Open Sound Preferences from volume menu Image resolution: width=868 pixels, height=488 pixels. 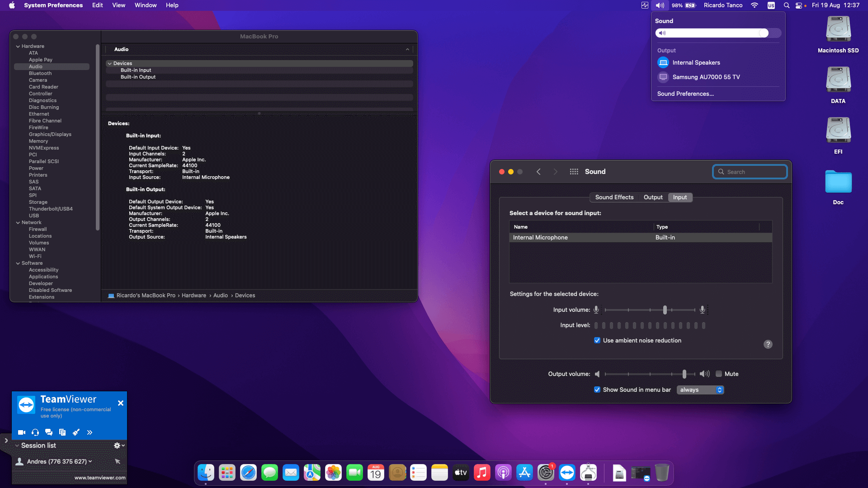(685, 94)
